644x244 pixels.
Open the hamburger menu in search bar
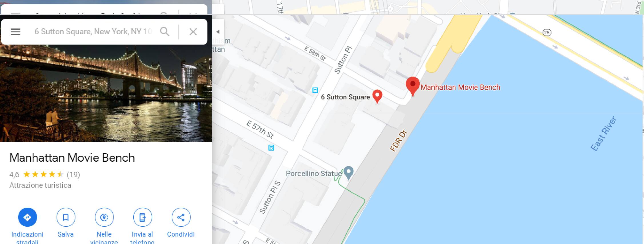15,32
